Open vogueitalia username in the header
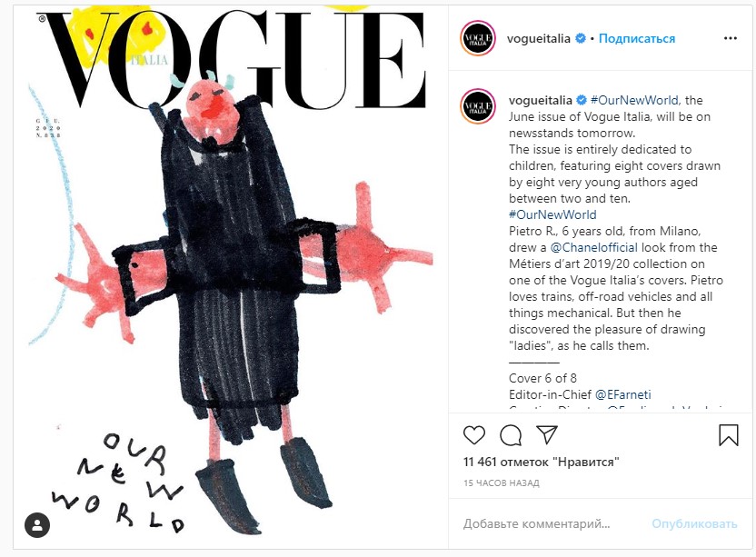This screenshot has height=557, width=756. coord(539,38)
